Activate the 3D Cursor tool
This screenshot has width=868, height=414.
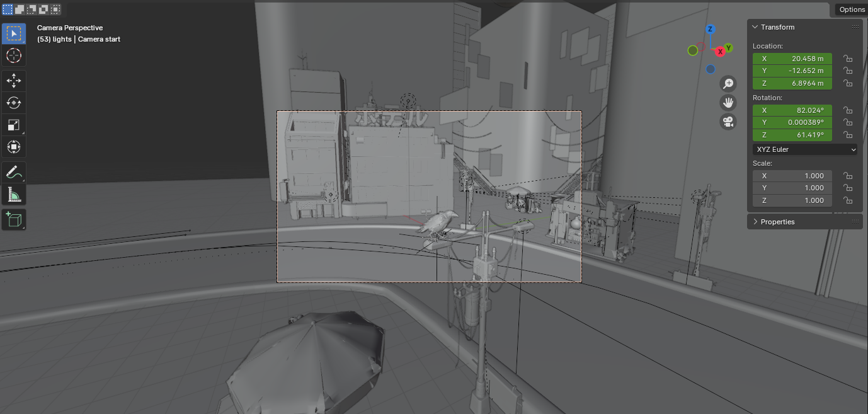14,56
